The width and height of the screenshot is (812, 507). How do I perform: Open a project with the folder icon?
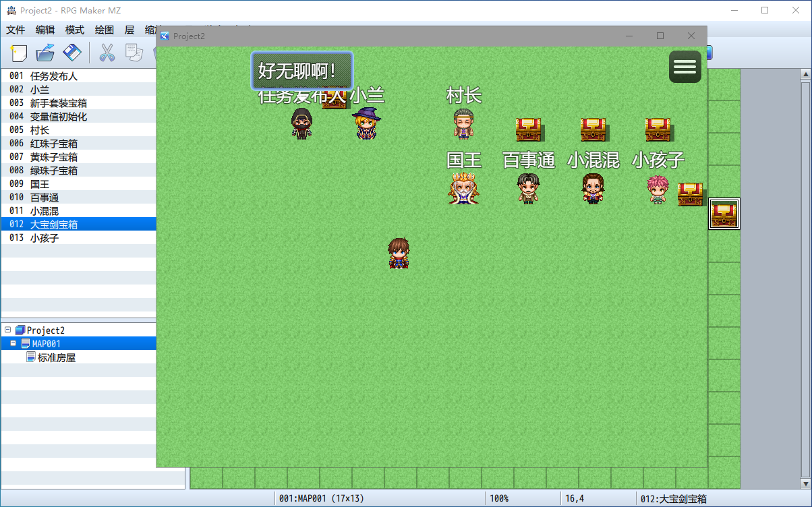point(45,53)
